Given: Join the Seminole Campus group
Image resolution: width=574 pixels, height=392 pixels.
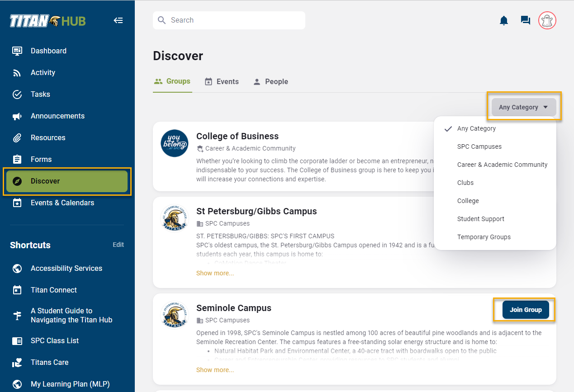Looking at the screenshot, I should (526, 310).
